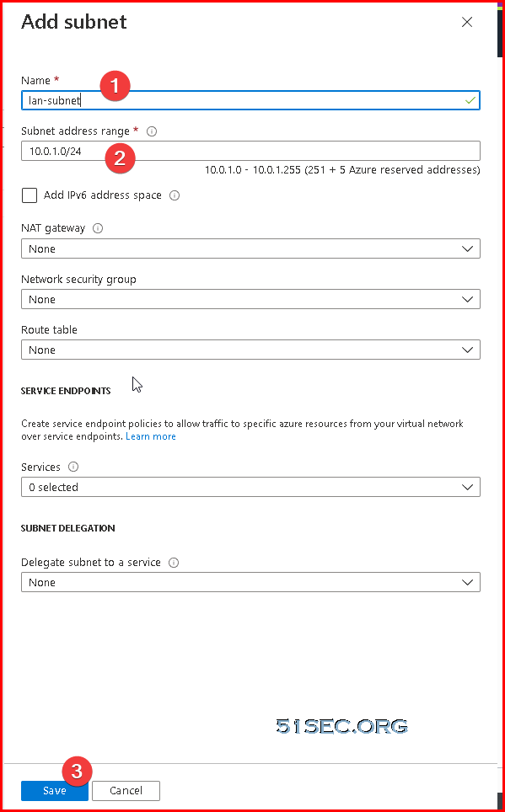Expand the Network security group dropdown
The height and width of the screenshot is (812, 505).
click(x=250, y=299)
